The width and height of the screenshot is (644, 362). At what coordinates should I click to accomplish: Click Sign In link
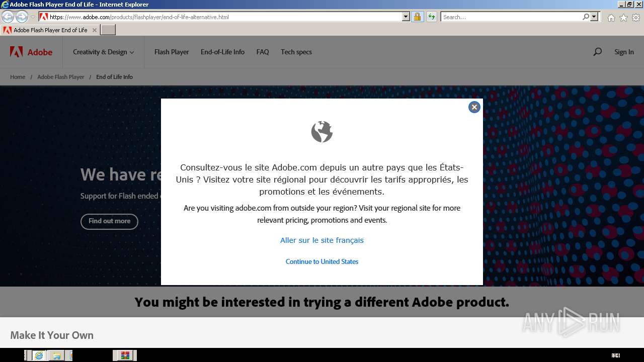tap(624, 52)
